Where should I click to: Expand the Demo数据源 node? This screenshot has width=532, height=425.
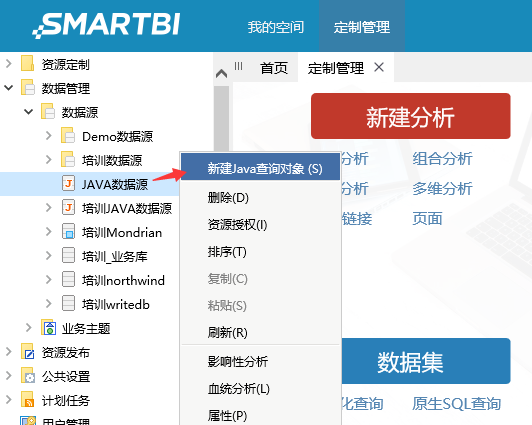coord(49,136)
